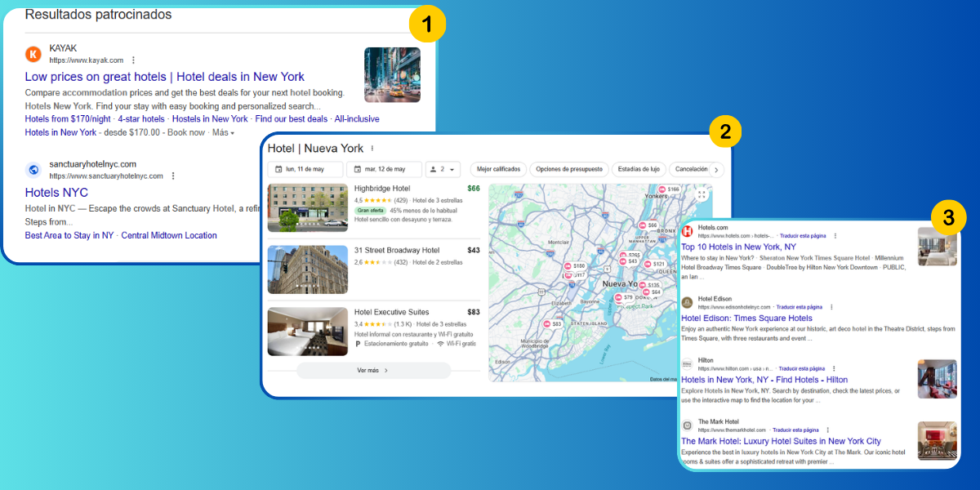Select the $79 hotel pin on the map
980x490 pixels.
(623, 297)
